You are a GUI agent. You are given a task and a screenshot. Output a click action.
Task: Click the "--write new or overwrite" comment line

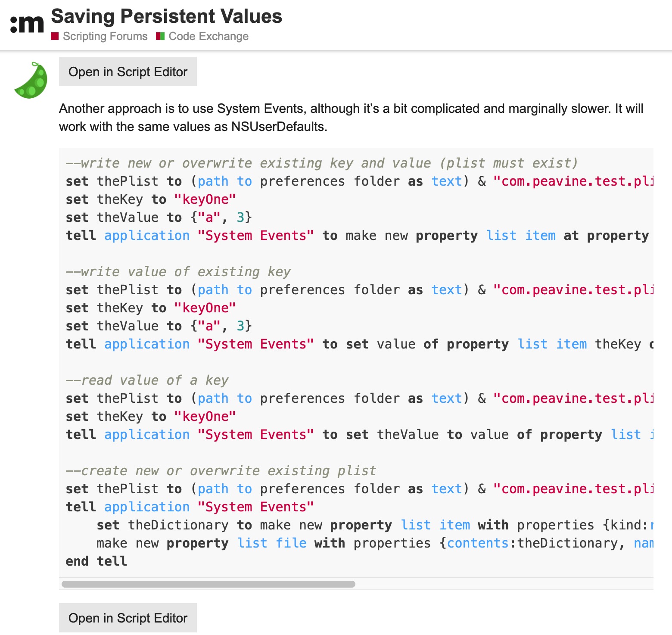pyautogui.click(x=321, y=163)
